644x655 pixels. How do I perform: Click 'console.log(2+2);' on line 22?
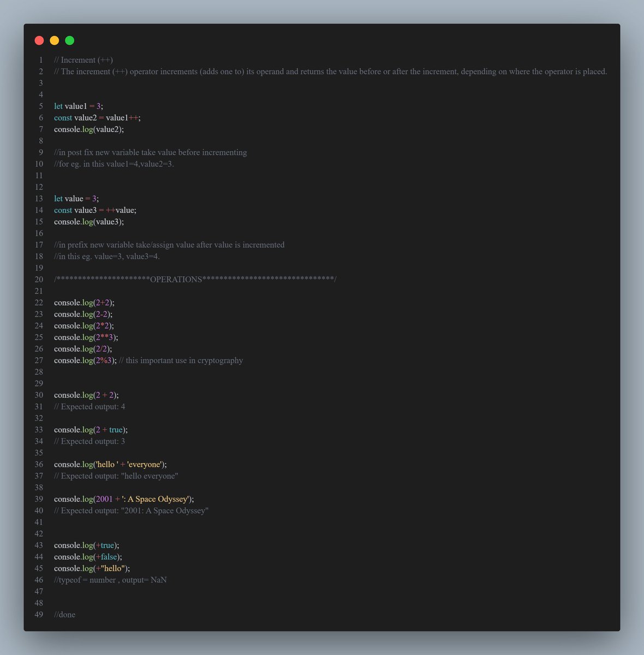click(x=85, y=302)
